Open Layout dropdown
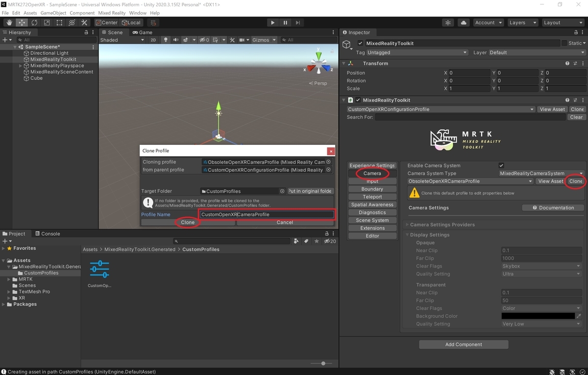The width and height of the screenshot is (588, 375). tap(563, 23)
